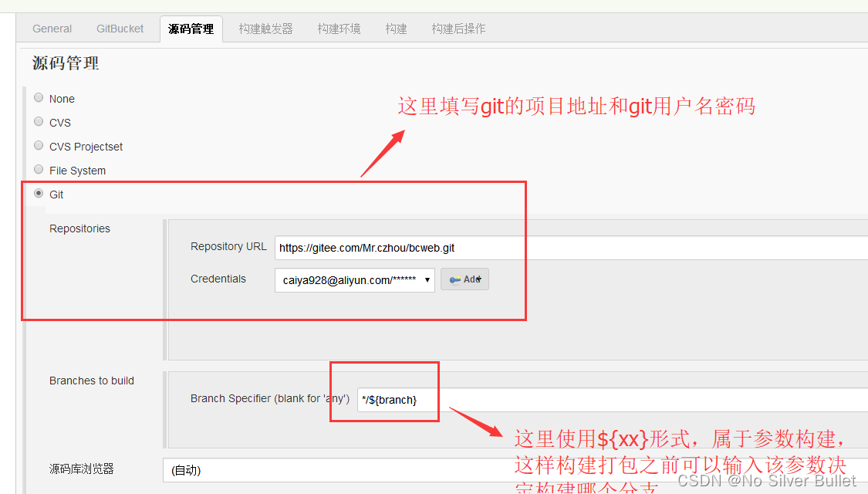Screen dimensions: 868x494
Task: Open the 源码库浏览器 dropdown
Action: pyautogui.click(x=515, y=469)
